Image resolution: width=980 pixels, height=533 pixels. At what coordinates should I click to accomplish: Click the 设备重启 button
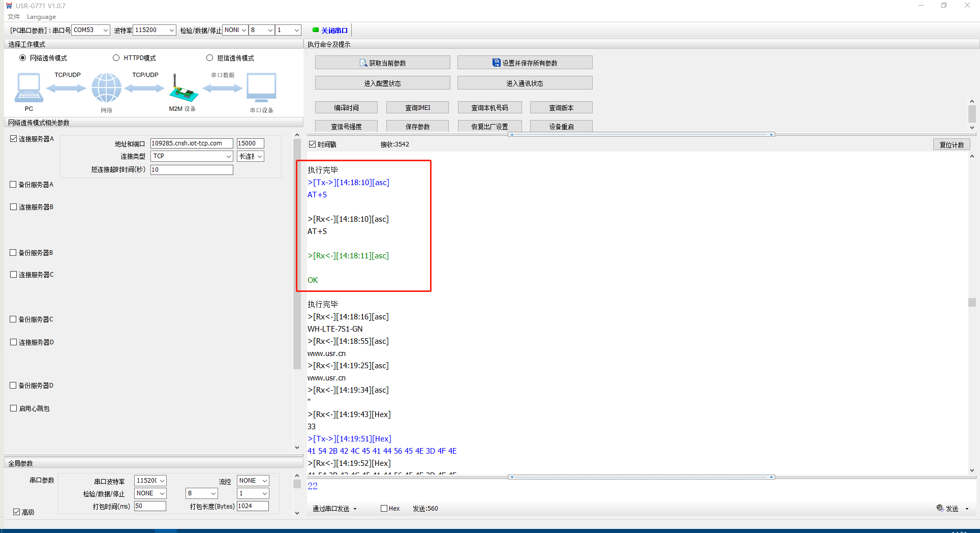pyautogui.click(x=561, y=127)
